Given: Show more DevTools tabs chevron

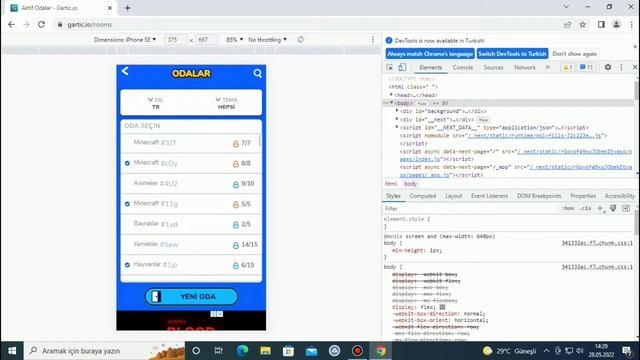Looking at the screenshot, I should (x=548, y=67).
